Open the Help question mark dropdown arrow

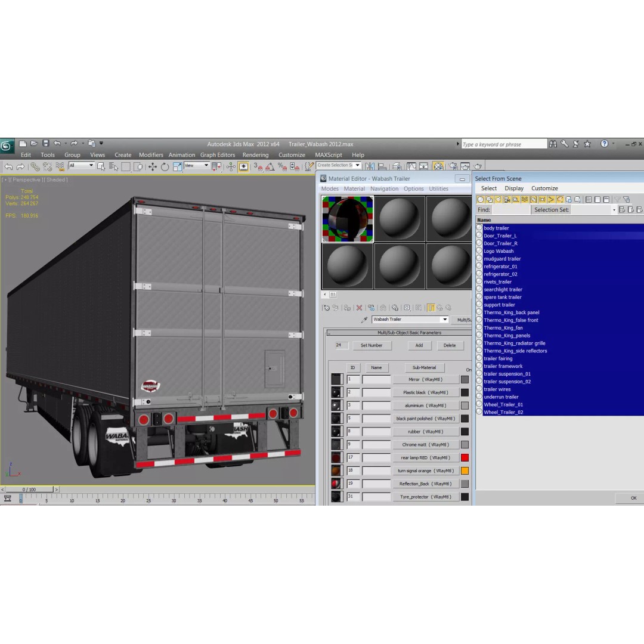pos(613,144)
